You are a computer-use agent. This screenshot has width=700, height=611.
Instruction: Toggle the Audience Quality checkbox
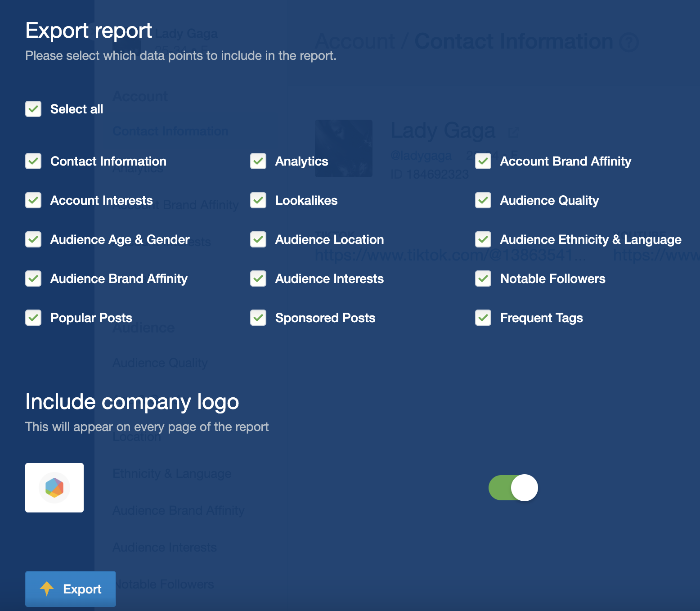pos(483,200)
